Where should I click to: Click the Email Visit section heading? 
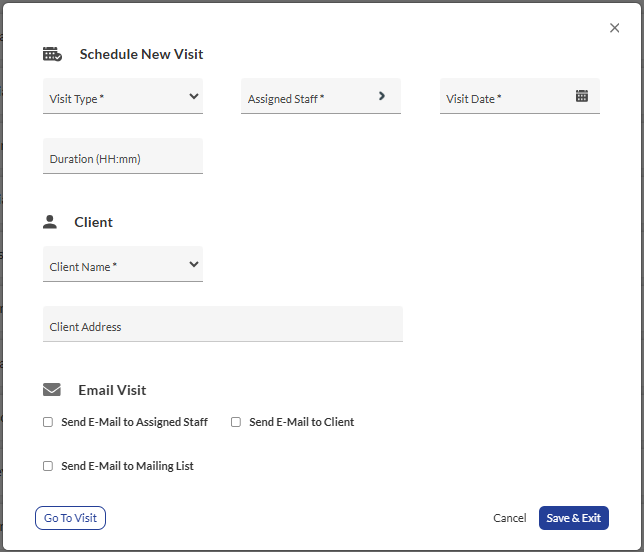tap(112, 390)
